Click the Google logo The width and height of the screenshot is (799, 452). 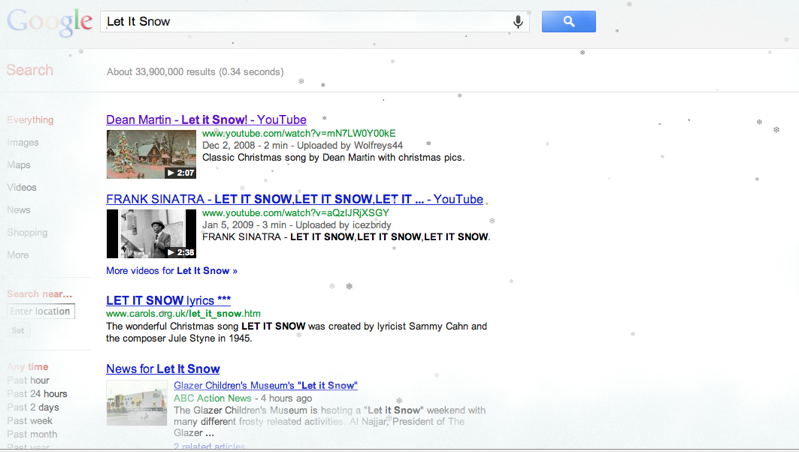point(49,22)
